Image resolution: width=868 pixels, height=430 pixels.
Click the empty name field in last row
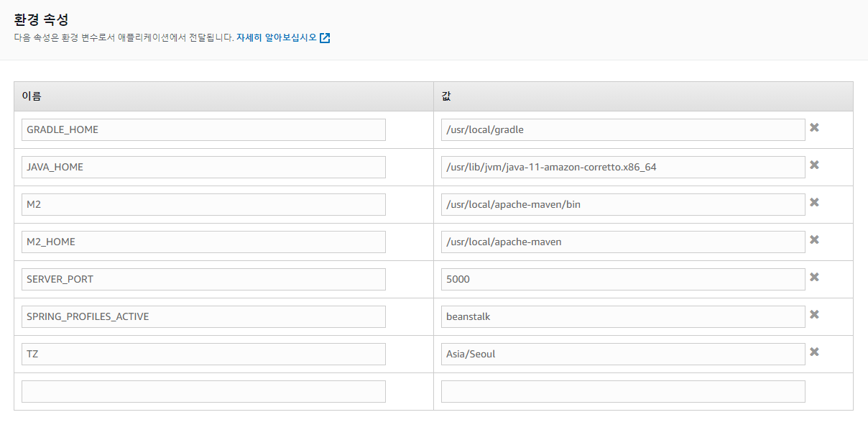203,391
